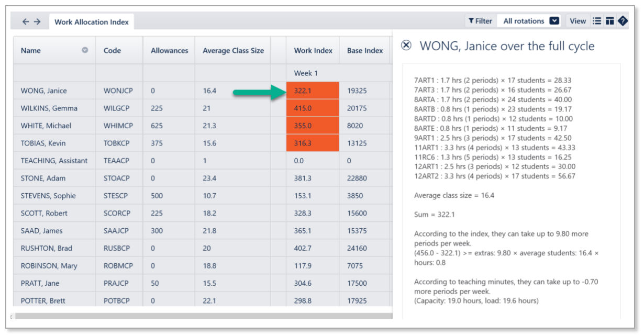The height and width of the screenshot is (336, 644).
Task: Select the Work Index column header
Action: tap(313, 51)
